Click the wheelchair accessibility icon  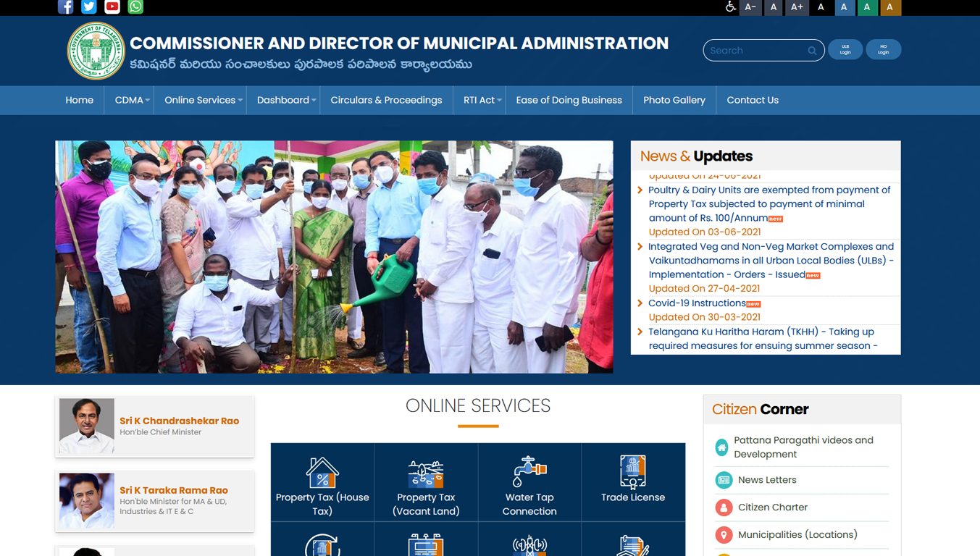730,7
